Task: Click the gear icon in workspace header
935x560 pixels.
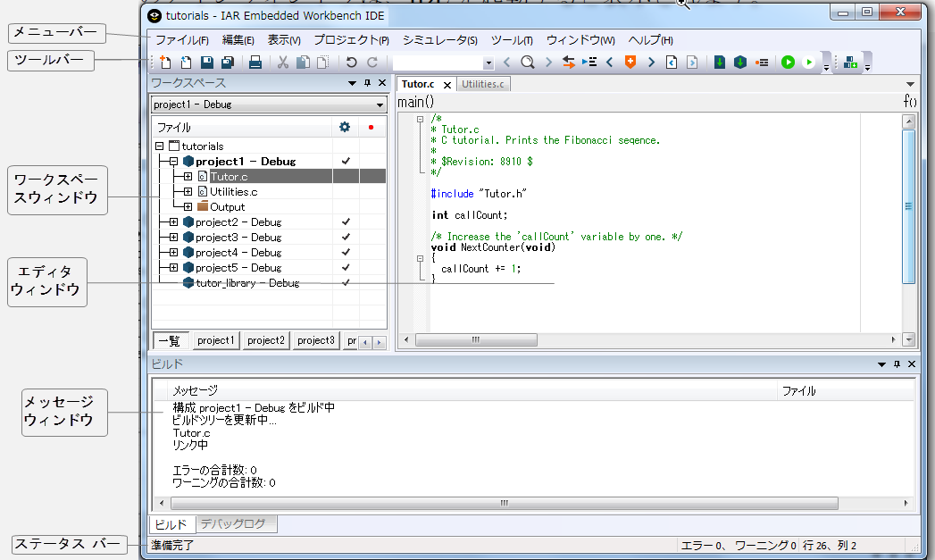Action: [x=345, y=128]
